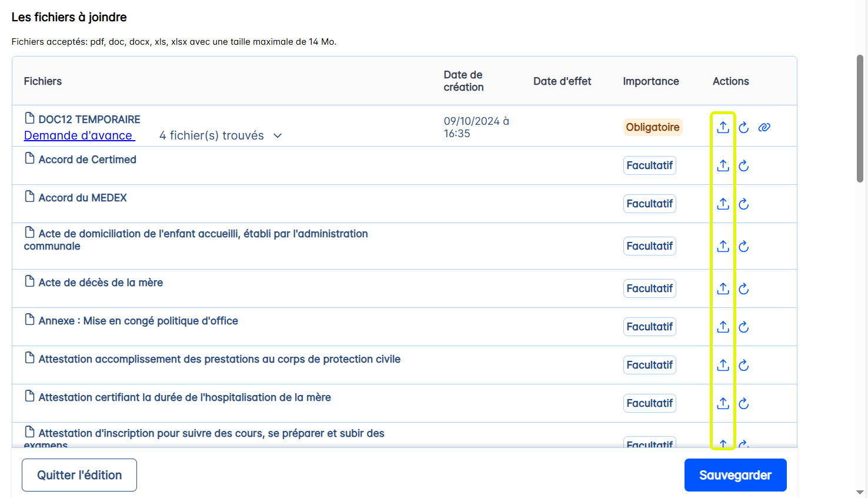Click the link icon in DOC12 TEMPORAIRE row
Image resolution: width=868 pixels, height=498 pixels.
click(x=764, y=127)
